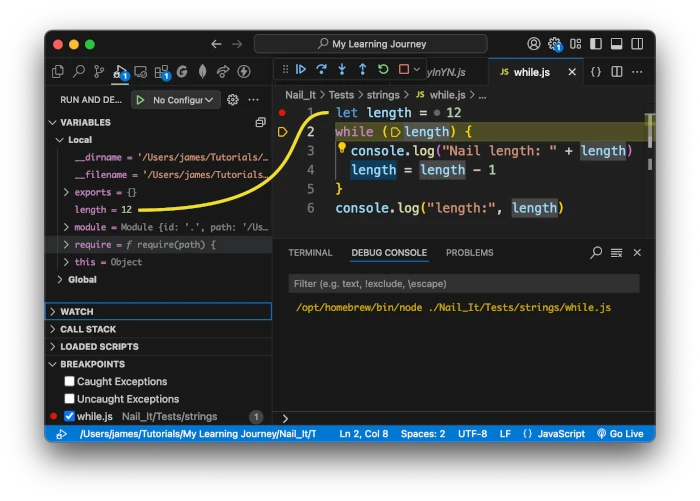Viewport: 700px width, 501px height.
Task: Step Over the current line
Action: [x=321, y=69]
